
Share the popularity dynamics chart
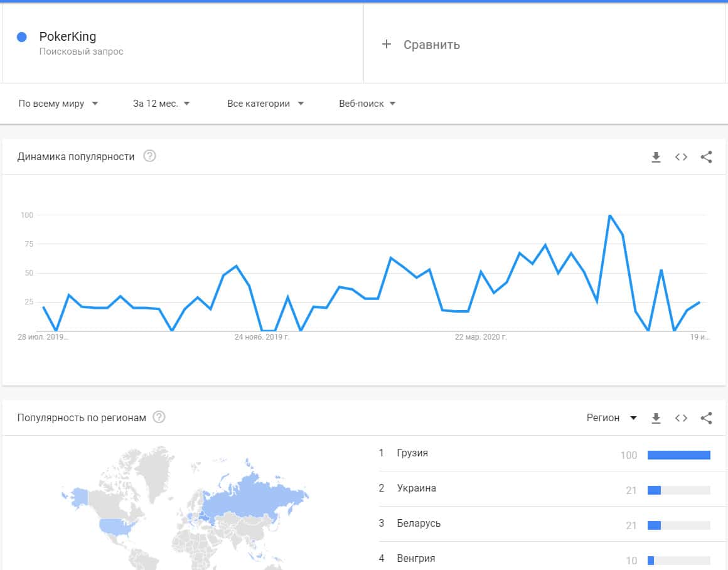(706, 157)
